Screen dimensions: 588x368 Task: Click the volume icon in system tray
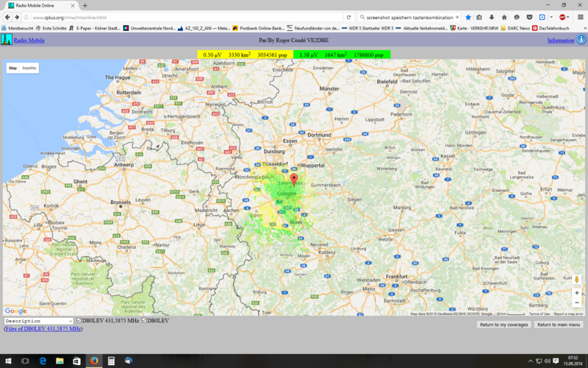[548, 361]
